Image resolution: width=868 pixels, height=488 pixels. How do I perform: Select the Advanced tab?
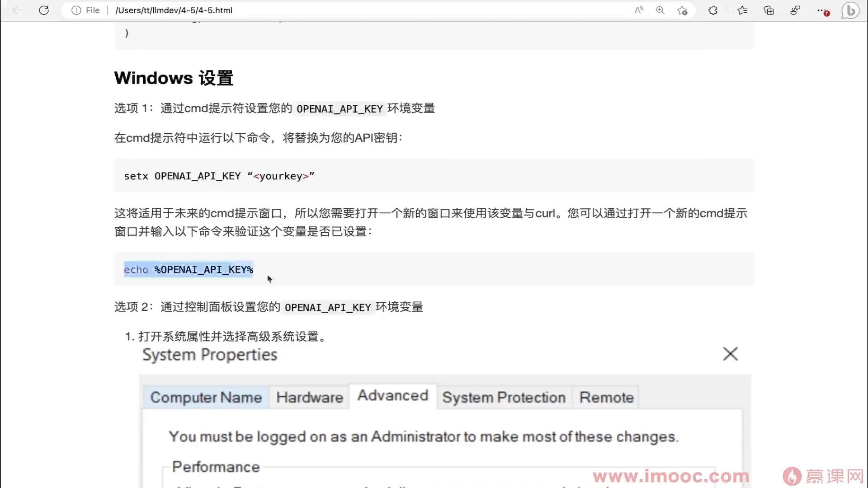tap(392, 395)
